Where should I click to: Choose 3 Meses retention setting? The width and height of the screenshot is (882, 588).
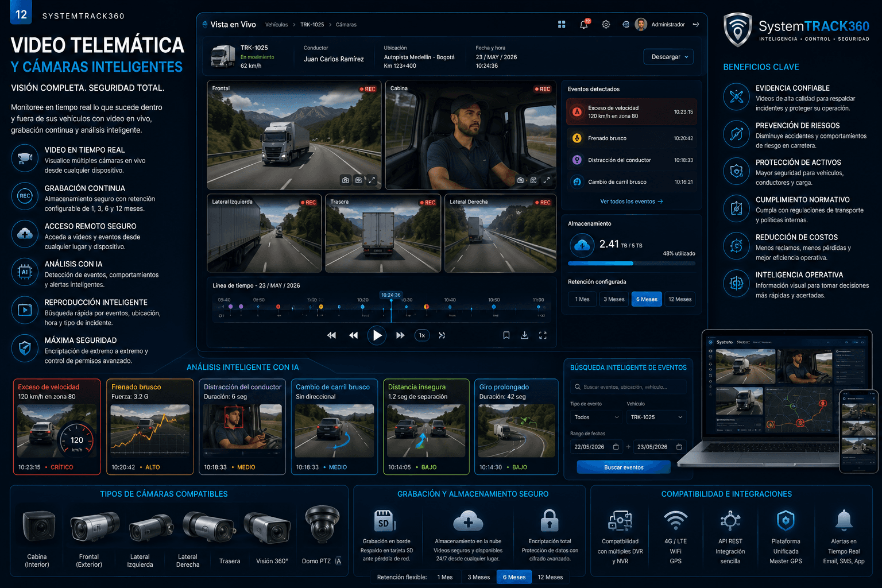[x=614, y=299]
